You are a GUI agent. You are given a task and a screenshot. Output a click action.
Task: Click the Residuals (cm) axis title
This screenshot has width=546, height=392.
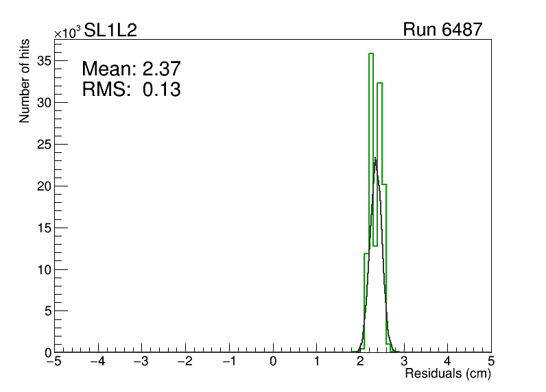tap(448, 374)
